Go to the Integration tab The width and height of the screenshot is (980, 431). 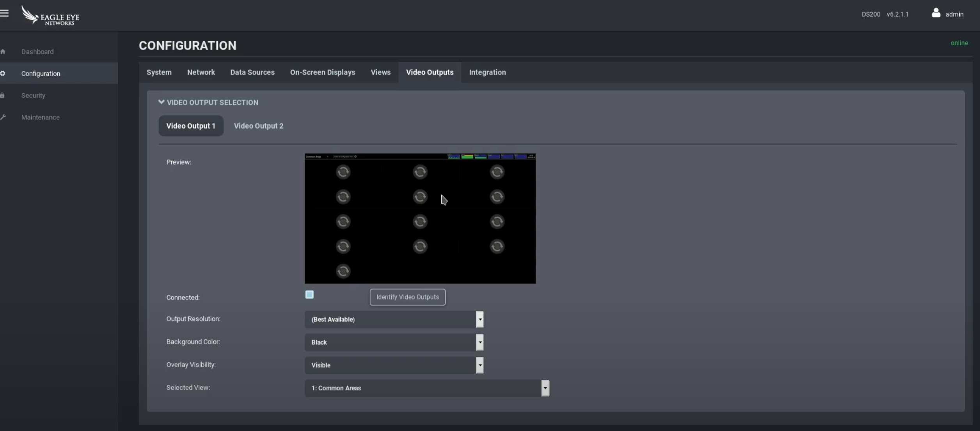tap(487, 72)
